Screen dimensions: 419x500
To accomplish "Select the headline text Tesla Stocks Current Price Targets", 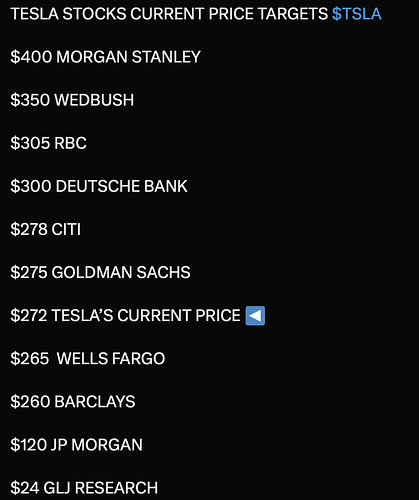I will [169, 14].
